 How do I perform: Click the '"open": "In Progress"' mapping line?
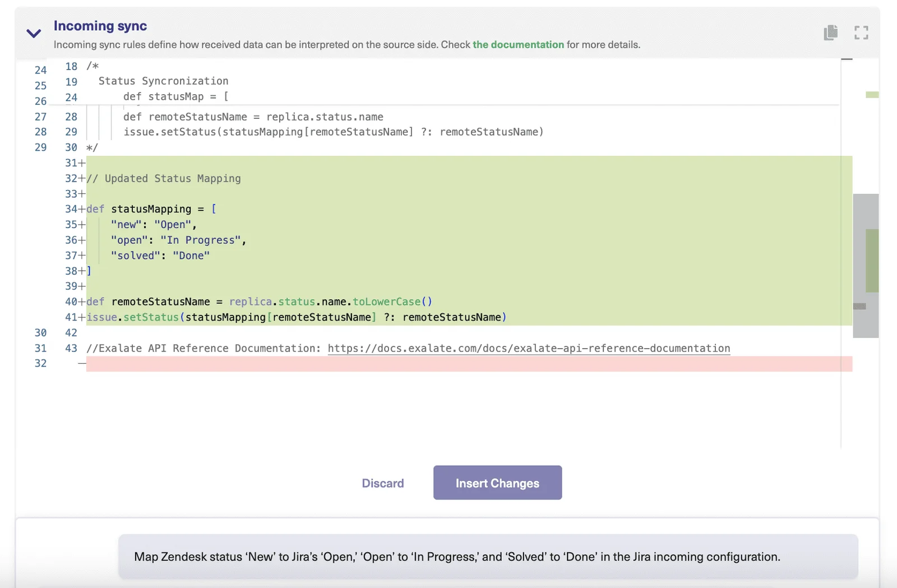click(178, 240)
